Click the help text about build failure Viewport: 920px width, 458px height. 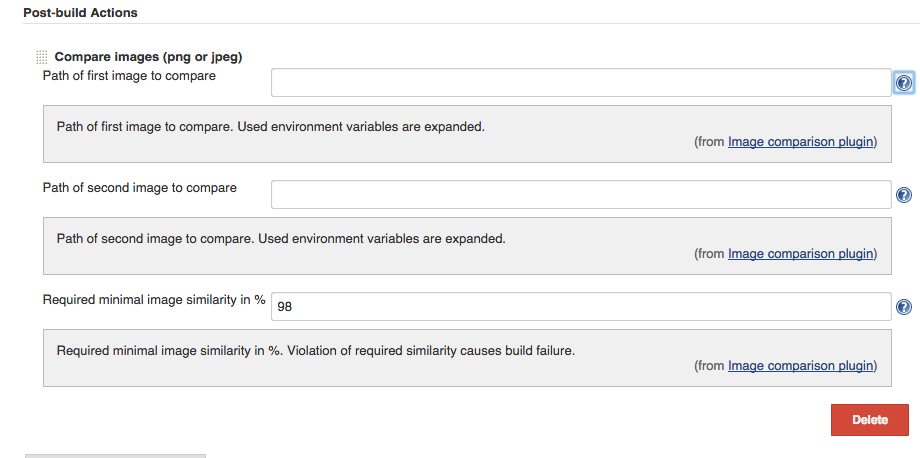316,351
